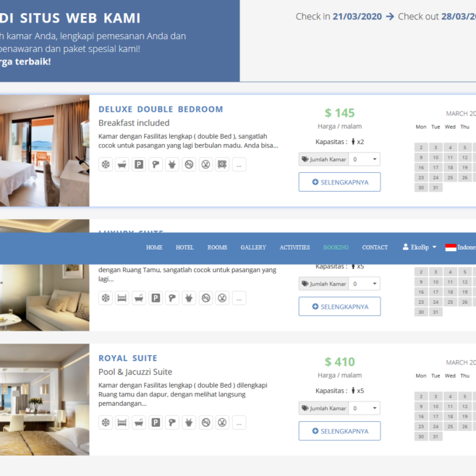Click the safe box icon in Deluxe Double Bedroom

[222, 164]
